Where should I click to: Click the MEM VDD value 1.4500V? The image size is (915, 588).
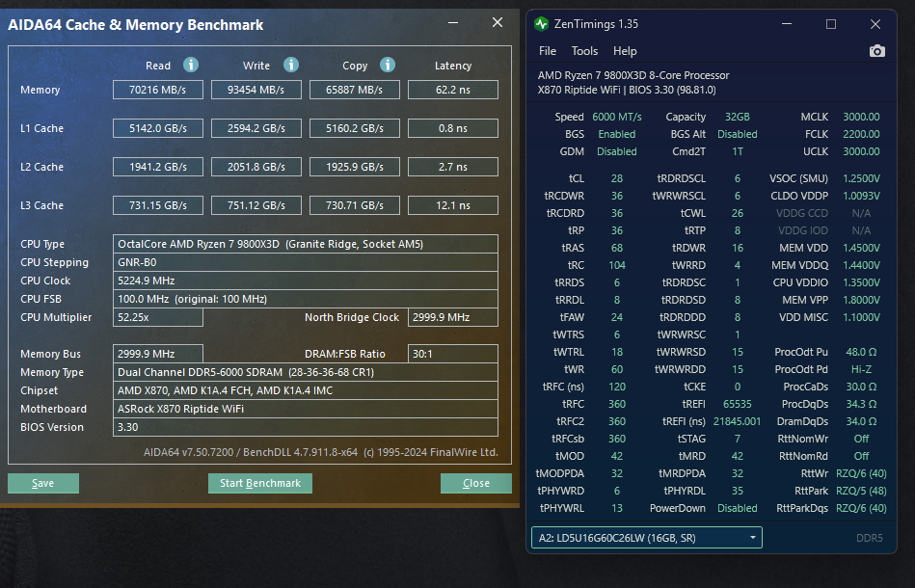click(x=861, y=248)
